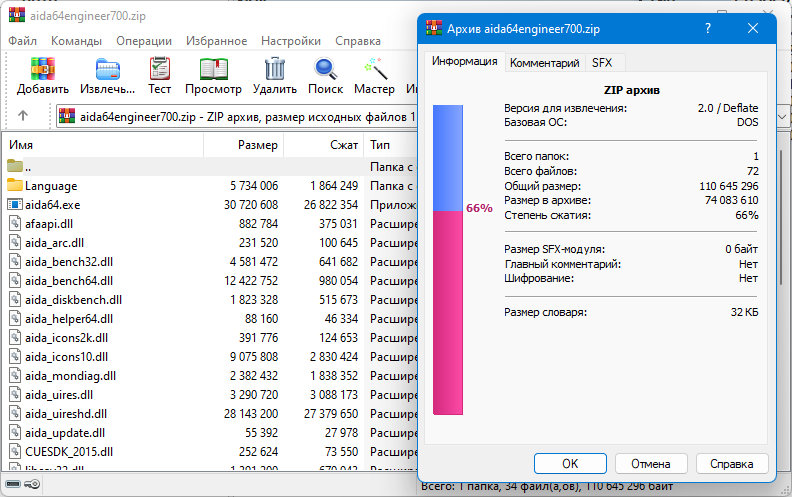792x497 pixels.
Task: Click the aida_icons2k.dll file icon
Action: [x=15, y=337]
